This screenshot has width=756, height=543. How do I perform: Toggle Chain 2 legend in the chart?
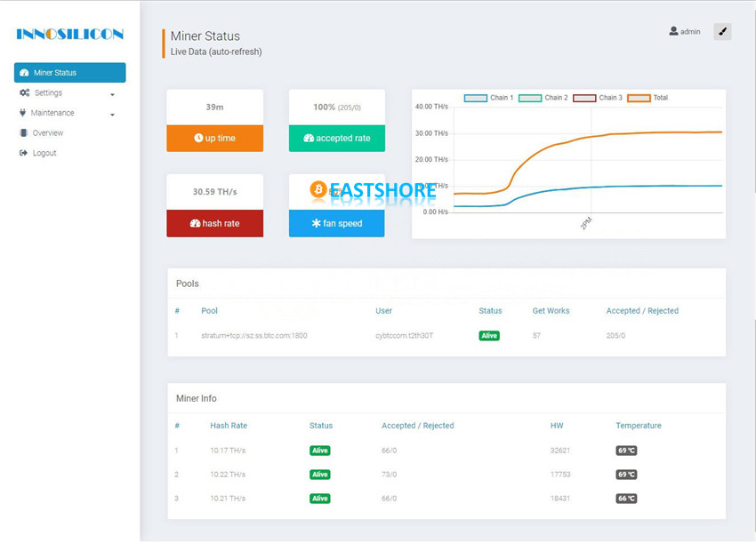pos(543,98)
